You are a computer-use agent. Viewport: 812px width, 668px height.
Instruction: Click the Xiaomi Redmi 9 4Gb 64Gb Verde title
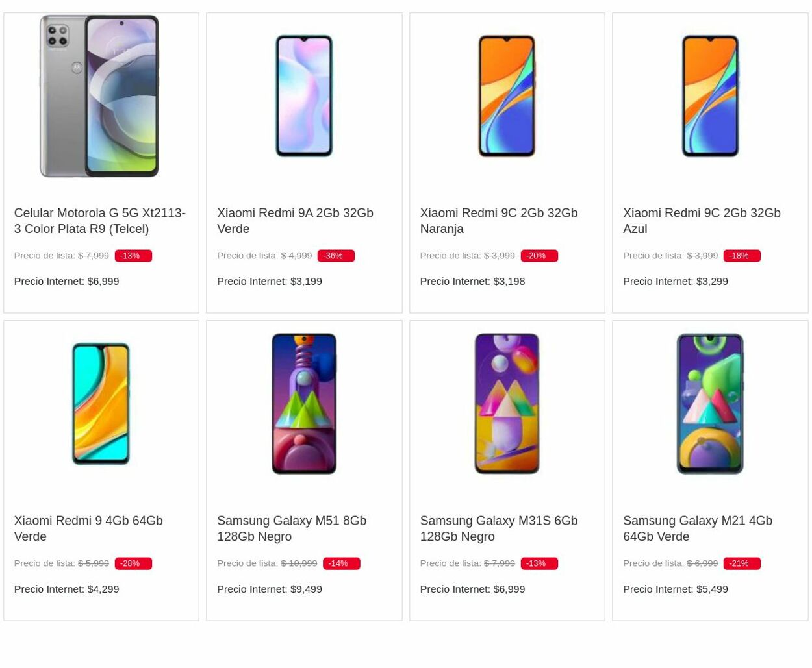88,528
